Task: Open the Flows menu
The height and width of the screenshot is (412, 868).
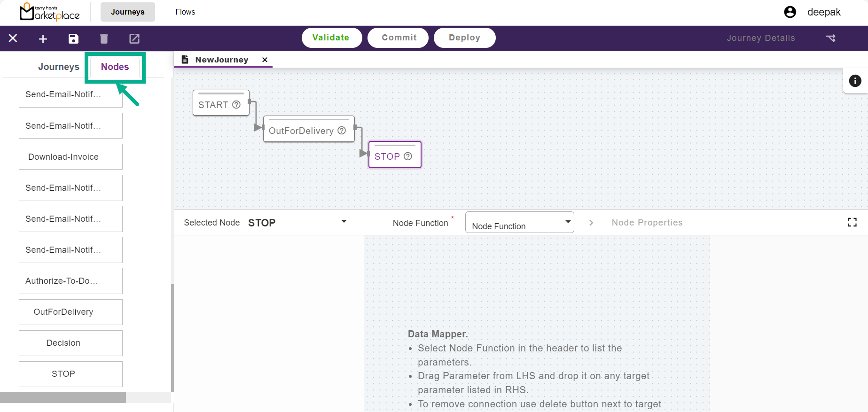Action: pyautogui.click(x=185, y=12)
